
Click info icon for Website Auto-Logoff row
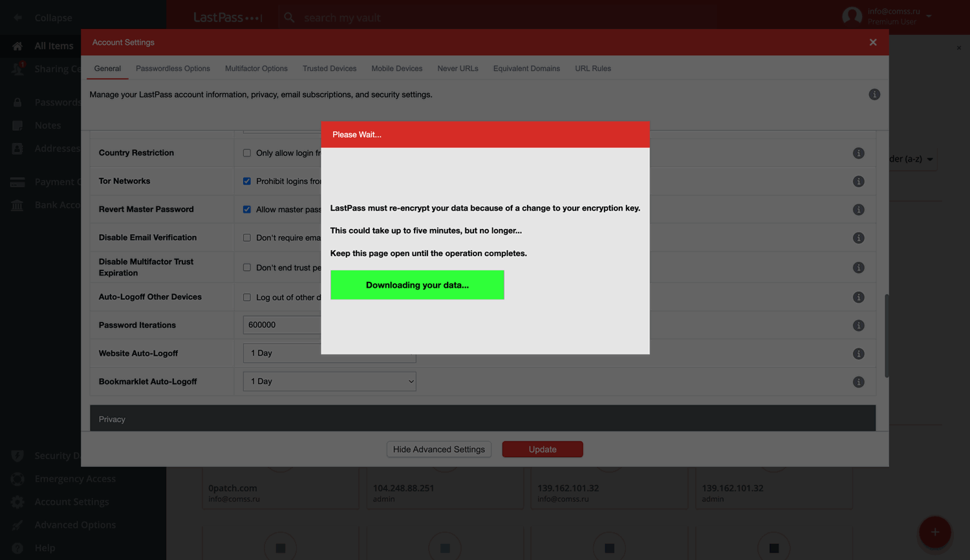859,354
